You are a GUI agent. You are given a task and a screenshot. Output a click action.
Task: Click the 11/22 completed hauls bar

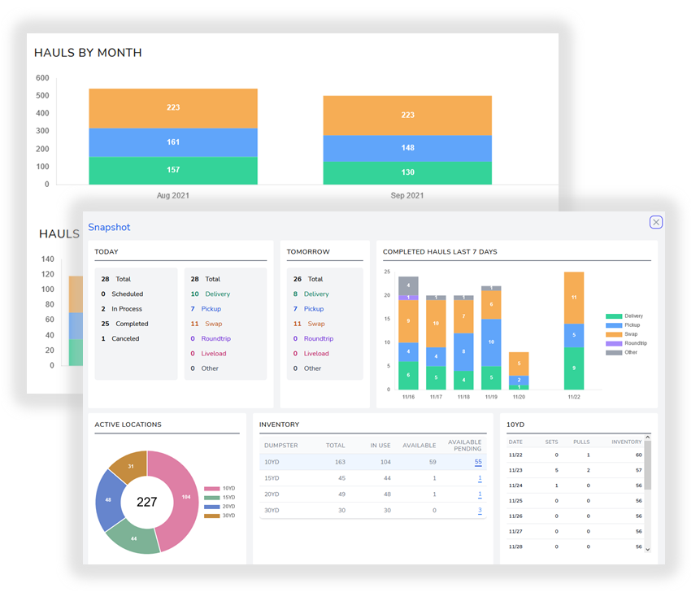(574, 330)
